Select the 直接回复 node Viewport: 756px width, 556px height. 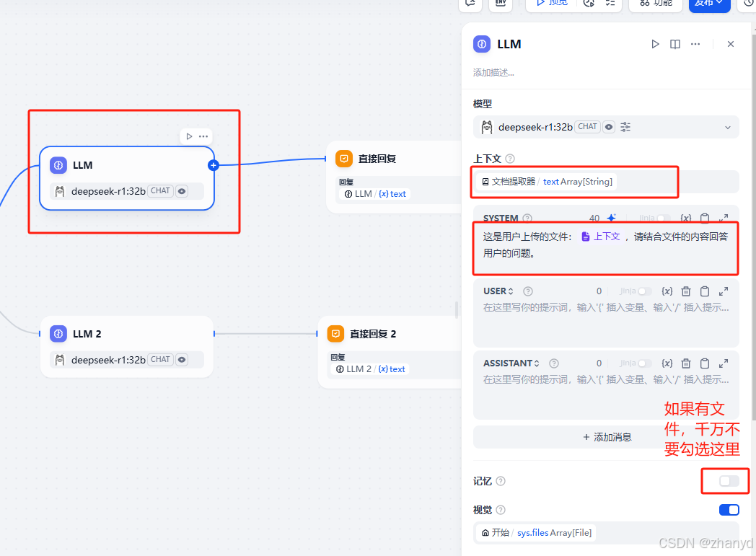(x=394, y=177)
